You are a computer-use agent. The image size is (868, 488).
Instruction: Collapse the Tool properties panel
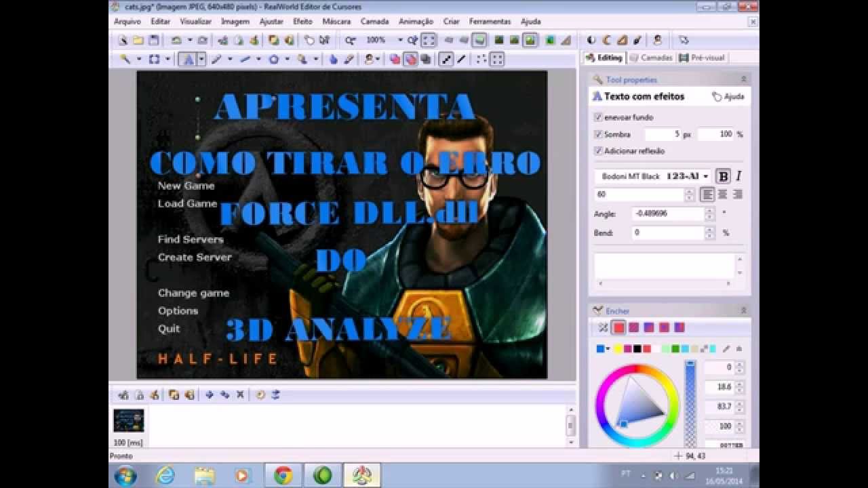click(743, 79)
